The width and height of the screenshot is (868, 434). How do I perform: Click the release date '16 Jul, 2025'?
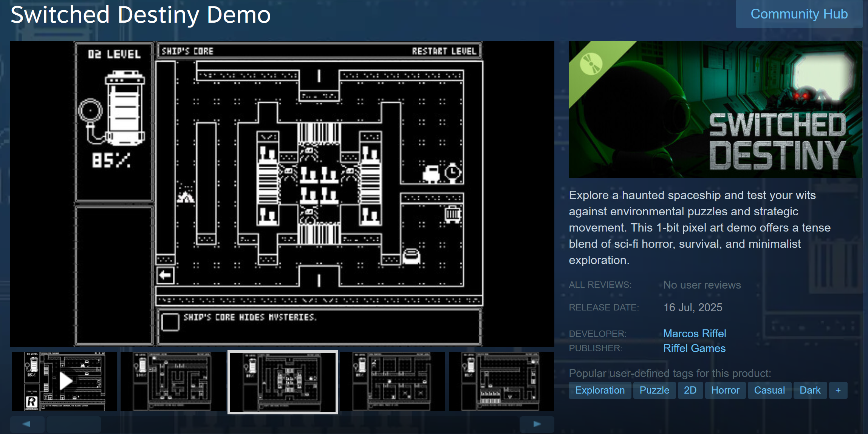[x=693, y=307]
